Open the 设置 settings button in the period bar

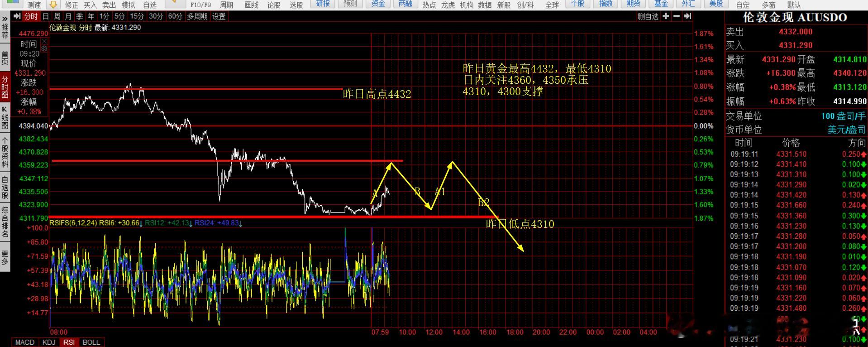(219, 16)
